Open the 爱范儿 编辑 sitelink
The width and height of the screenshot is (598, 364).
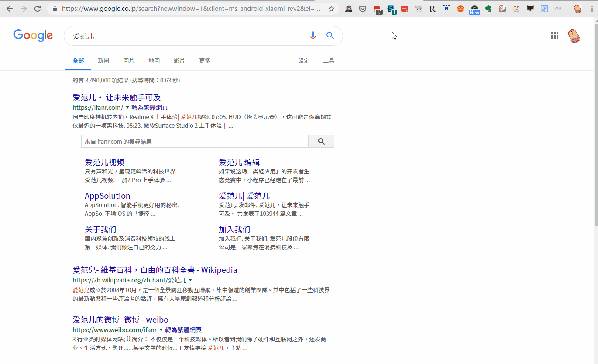tap(239, 162)
